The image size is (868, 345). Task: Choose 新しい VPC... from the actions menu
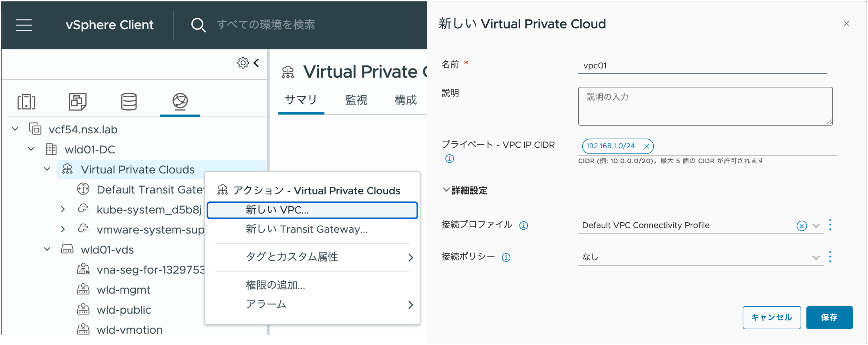click(312, 210)
